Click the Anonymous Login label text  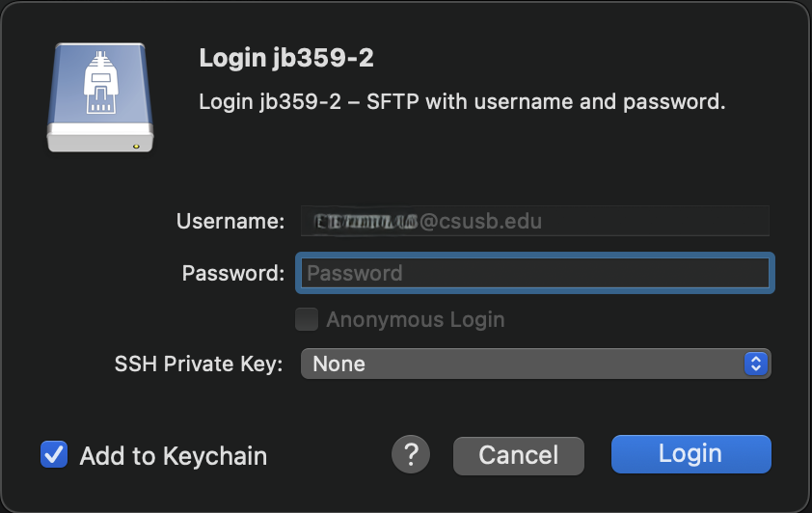[416, 319]
